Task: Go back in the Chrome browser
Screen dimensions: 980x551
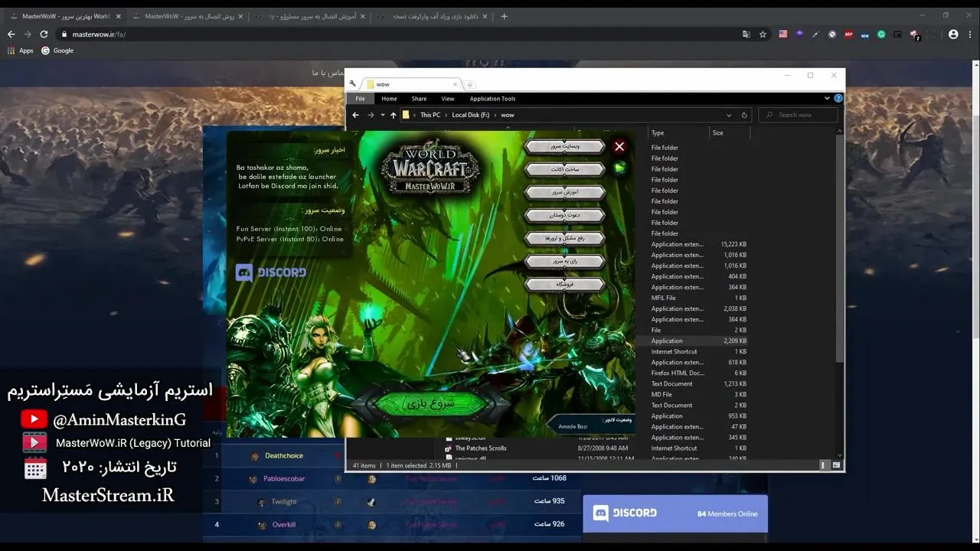Action: (x=11, y=34)
